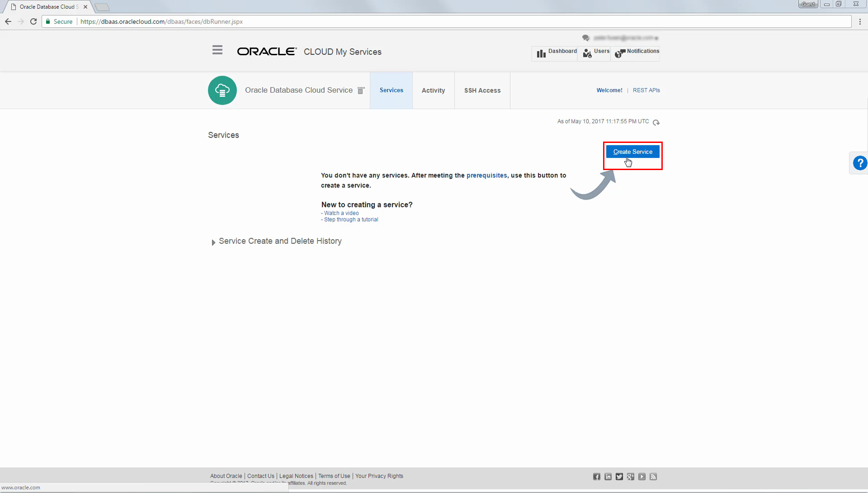Switch to the SSH Access tab
868x493 pixels.
pos(482,90)
